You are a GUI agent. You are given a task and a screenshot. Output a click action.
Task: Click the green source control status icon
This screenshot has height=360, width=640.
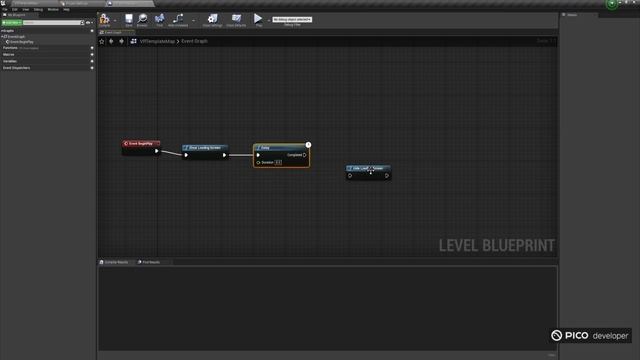click(x=611, y=4)
